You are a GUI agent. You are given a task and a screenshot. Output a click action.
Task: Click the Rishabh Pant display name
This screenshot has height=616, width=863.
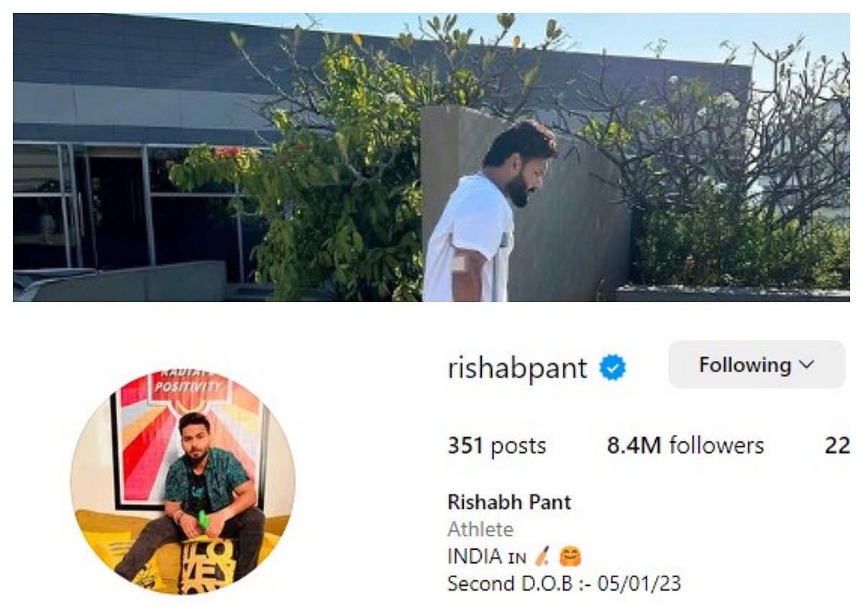509,502
